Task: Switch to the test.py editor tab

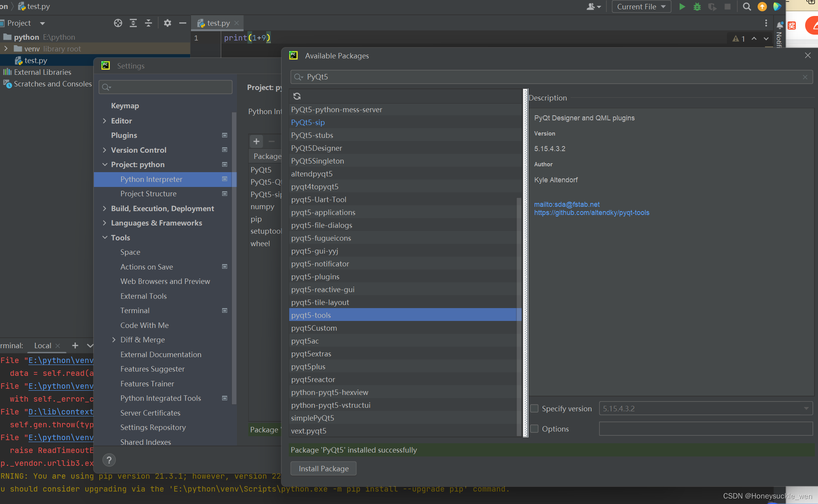Action: pos(218,23)
